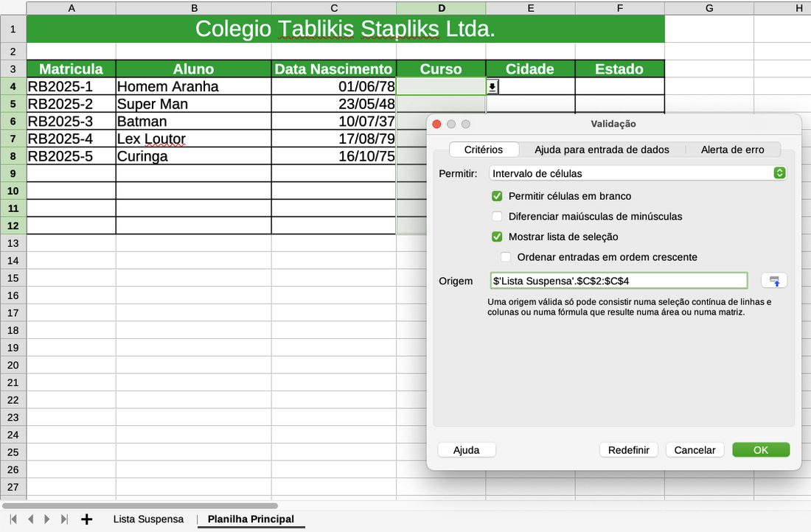Switch to Lista Suspensa sheet tab

[148, 519]
